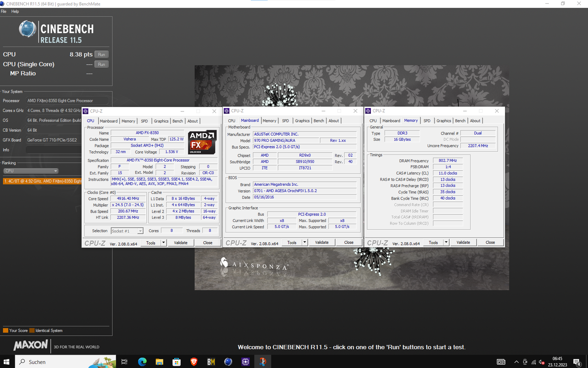The height and width of the screenshot is (368, 588).
Task: Open the snipping tool taskbar icon
Action: (x=263, y=362)
